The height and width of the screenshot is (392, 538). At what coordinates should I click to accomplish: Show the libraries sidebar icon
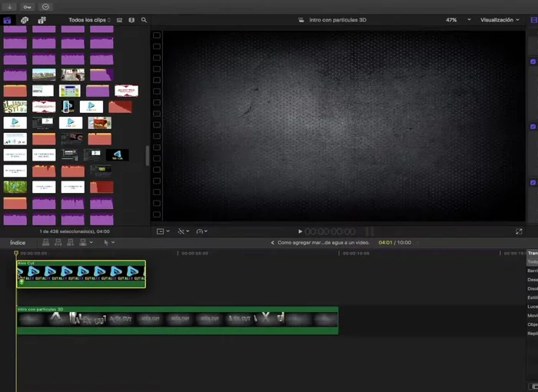[x=8, y=20]
